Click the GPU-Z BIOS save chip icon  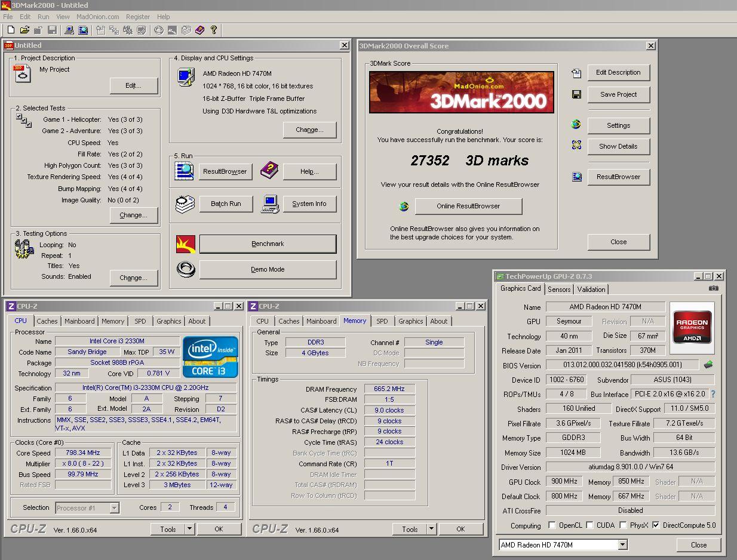[708, 364]
